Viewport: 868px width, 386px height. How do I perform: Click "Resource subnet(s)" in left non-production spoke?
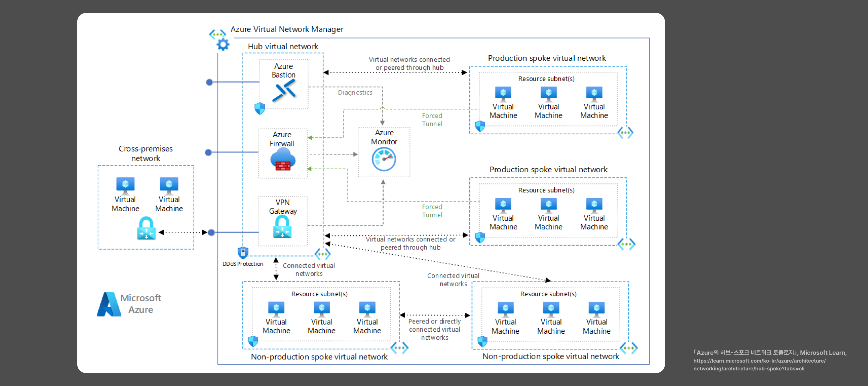pyautogui.click(x=319, y=294)
